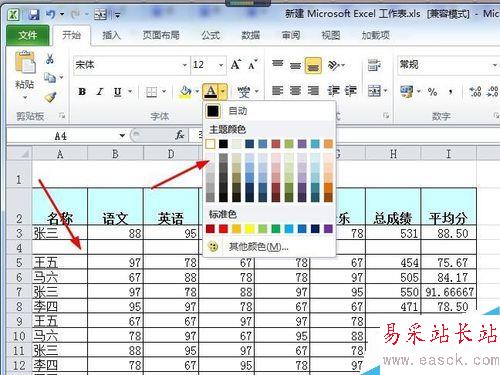Toggle Underline formatting

[x=117, y=92]
